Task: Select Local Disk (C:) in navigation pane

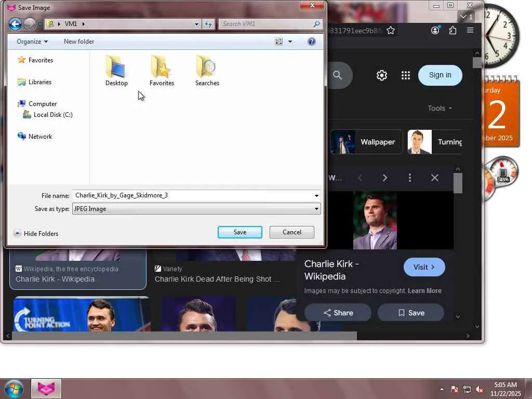Action: click(47, 115)
